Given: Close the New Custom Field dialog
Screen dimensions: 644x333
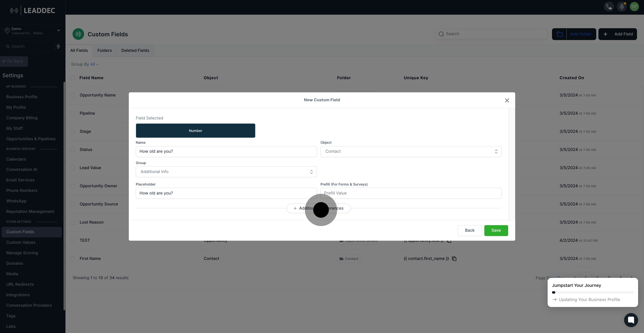Looking at the screenshot, I should (x=507, y=100).
